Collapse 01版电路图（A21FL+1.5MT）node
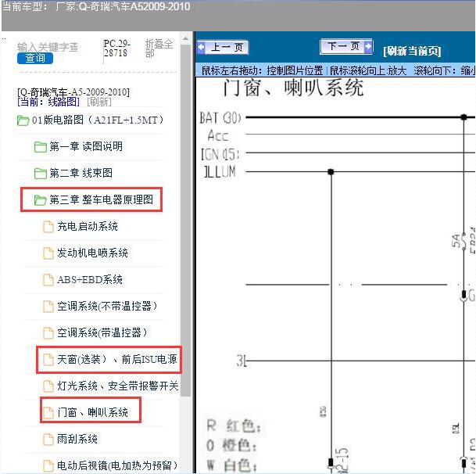This screenshot has height=474, width=476. 98,120
